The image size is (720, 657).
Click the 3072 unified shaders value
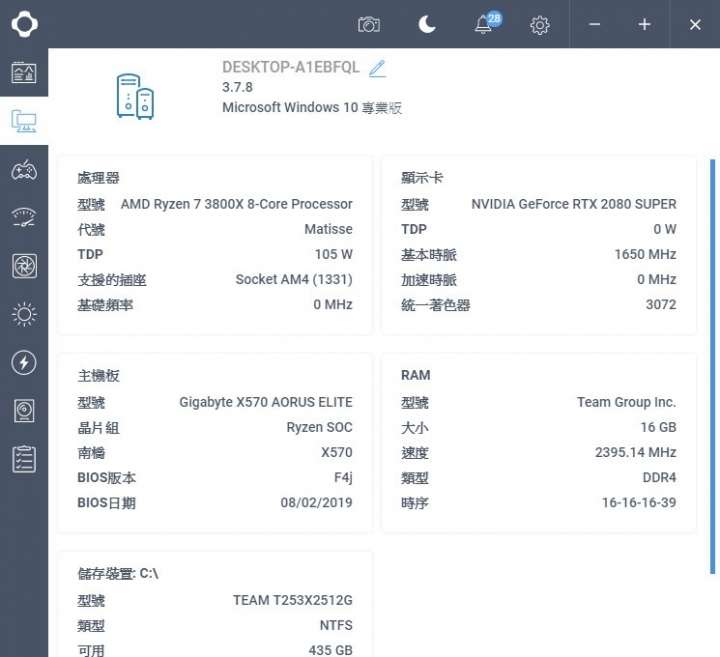(661, 304)
